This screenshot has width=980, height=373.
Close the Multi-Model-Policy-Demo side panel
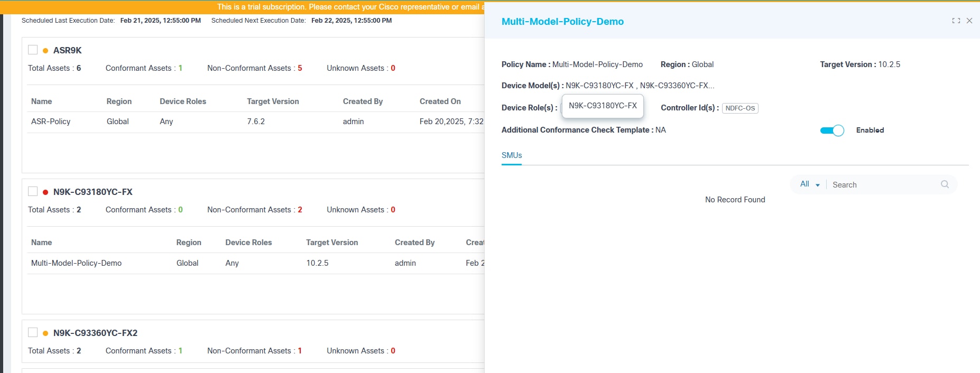[x=969, y=21]
